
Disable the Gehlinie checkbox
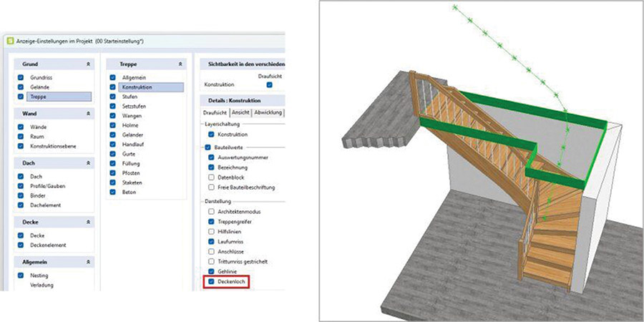210,273
